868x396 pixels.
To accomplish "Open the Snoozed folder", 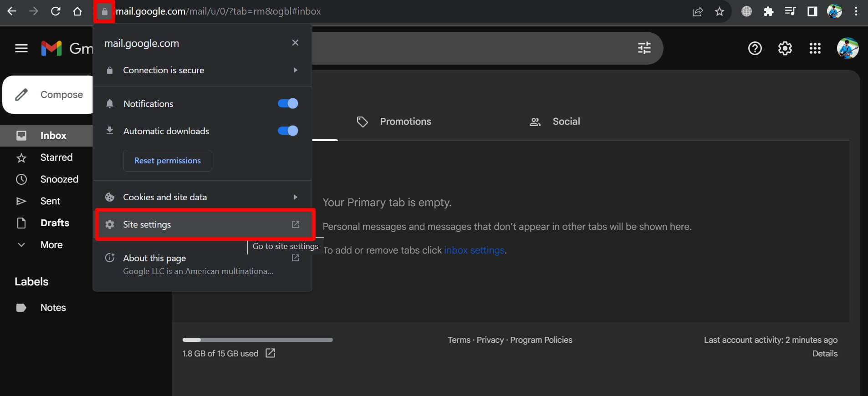I will 46,179.
